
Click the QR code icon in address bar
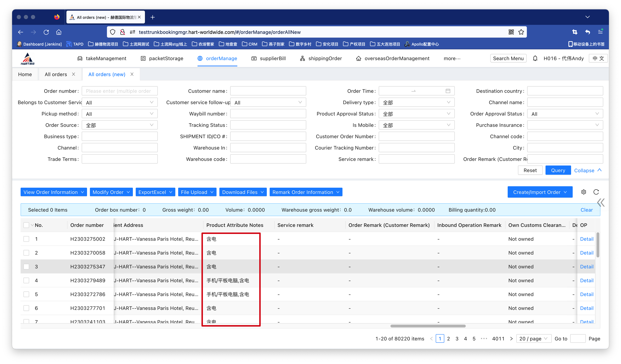511,32
